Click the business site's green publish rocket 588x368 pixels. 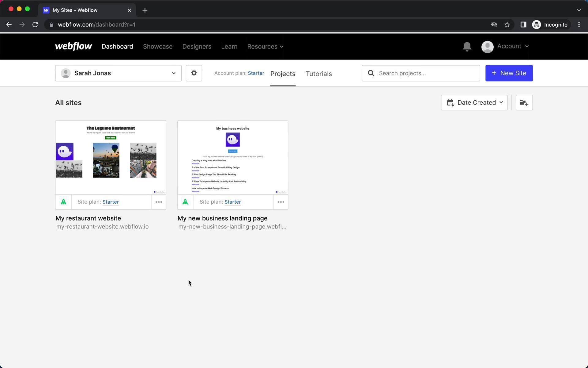tap(185, 202)
